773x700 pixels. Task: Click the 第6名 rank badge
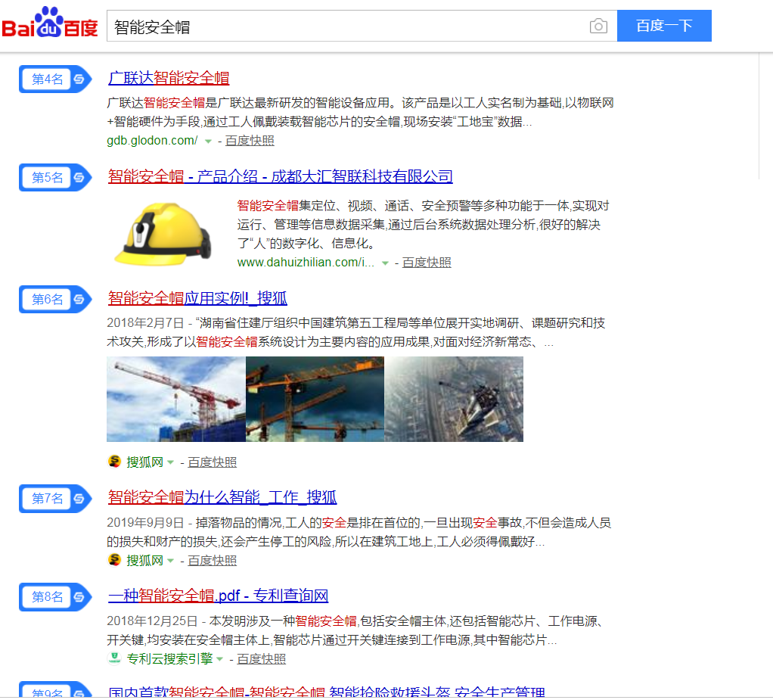55,300
